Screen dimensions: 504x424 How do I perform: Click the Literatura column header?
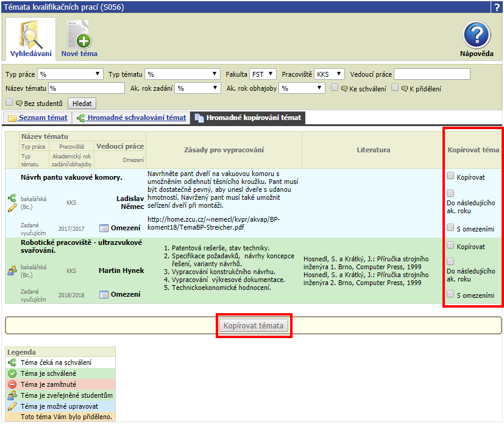tap(373, 150)
